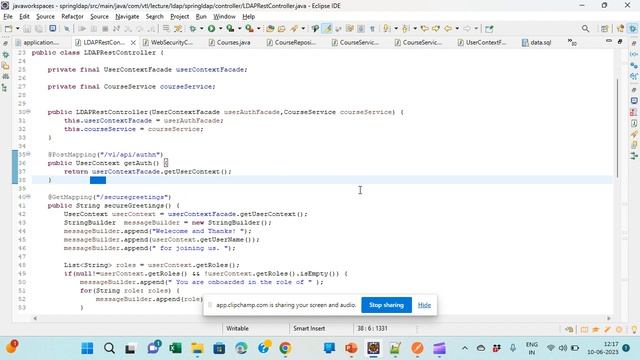Click Previous Annotation icon
Viewport: 640px width, 360px height.
click(x=406, y=29)
